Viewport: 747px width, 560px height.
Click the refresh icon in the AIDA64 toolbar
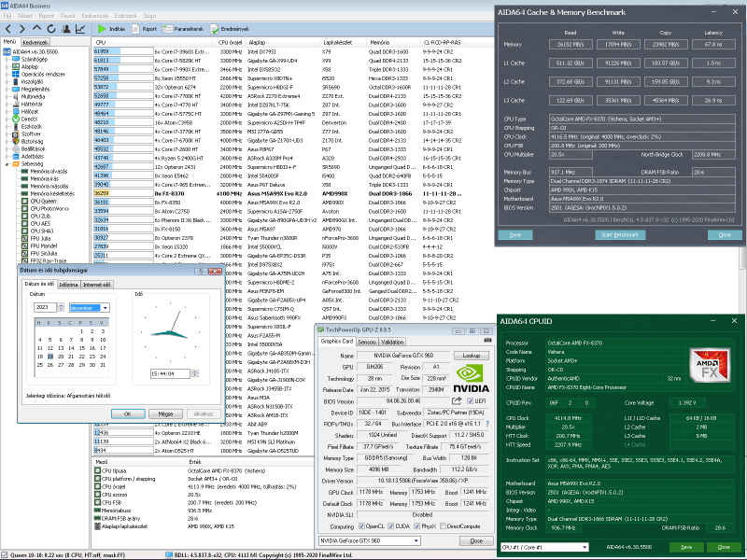(x=51, y=29)
